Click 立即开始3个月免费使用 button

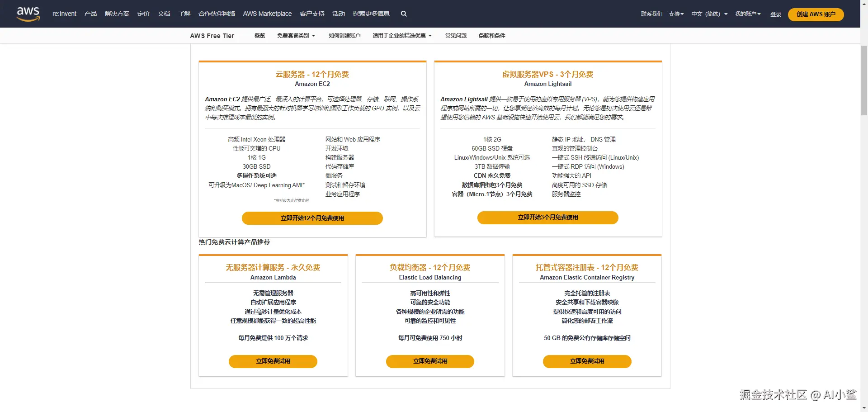coord(548,218)
